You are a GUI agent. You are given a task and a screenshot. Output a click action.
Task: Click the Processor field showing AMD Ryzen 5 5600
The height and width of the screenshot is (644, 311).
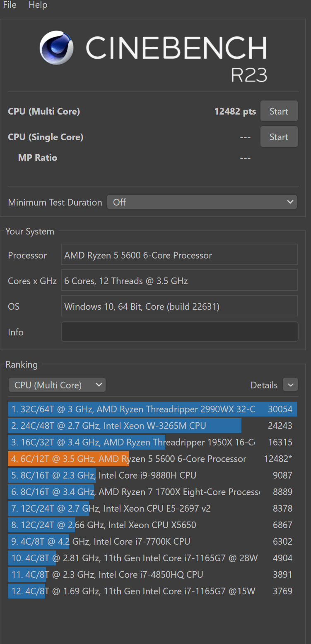[x=179, y=255]
